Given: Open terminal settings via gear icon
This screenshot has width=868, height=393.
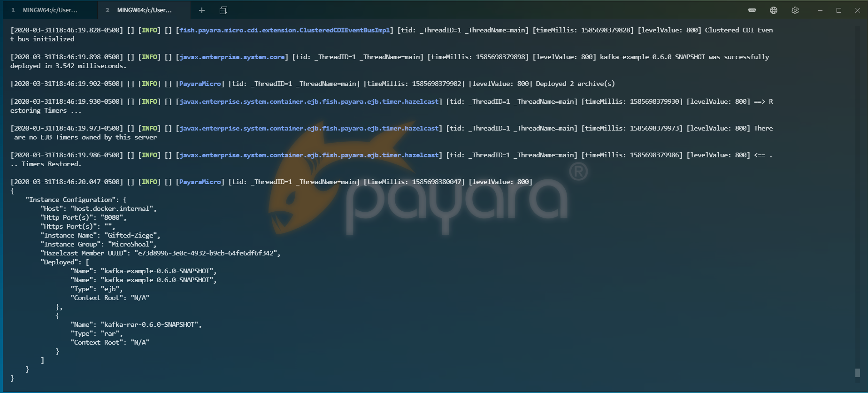Looking at the screenshot, I should click(x=795, y=10).
